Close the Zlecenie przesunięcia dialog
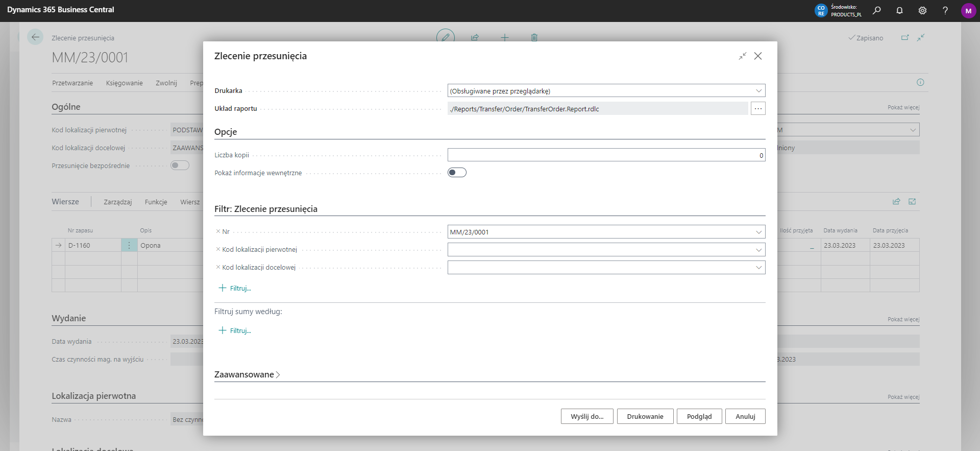980x451 pixels. tap(758, 56)
